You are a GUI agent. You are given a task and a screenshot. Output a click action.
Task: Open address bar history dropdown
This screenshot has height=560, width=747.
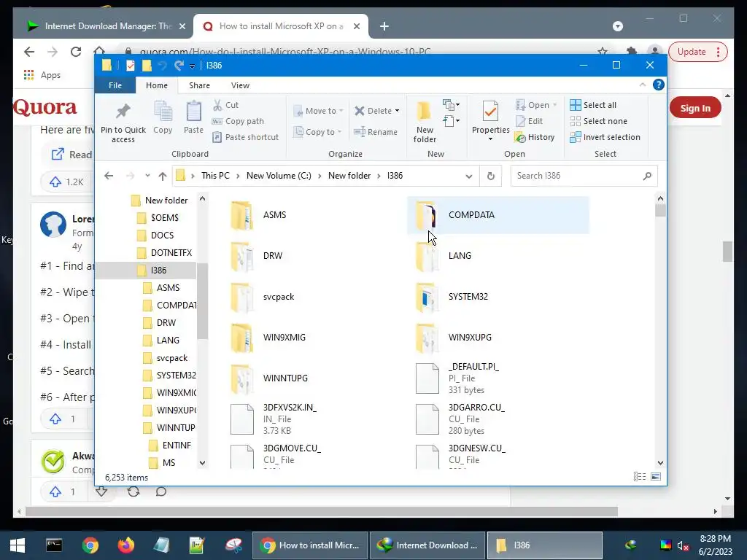(x=469, y=176)
